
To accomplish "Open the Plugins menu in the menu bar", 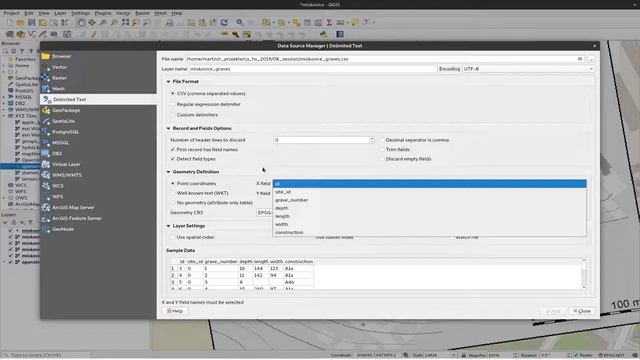I will tap(103, 13).
